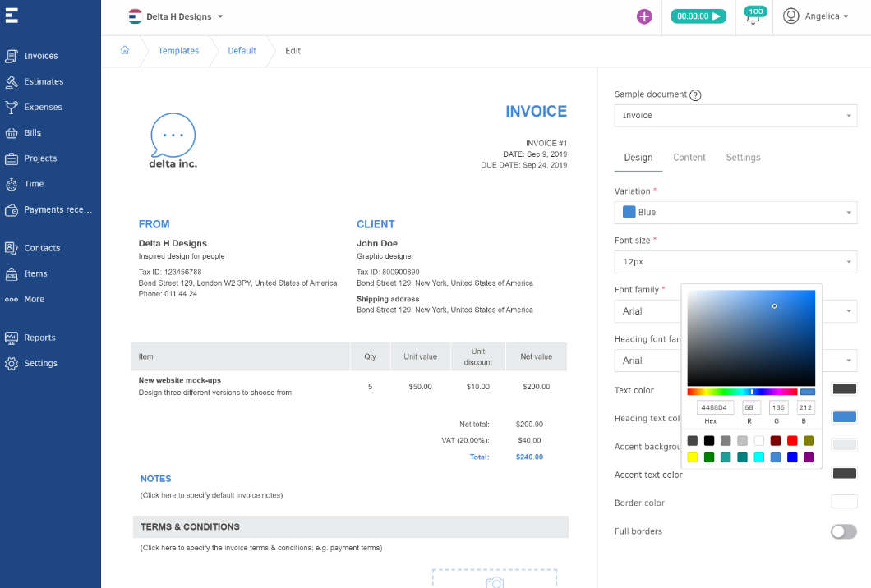Click the John Doe client name
The image size is (871, 588).
point(376,243)
